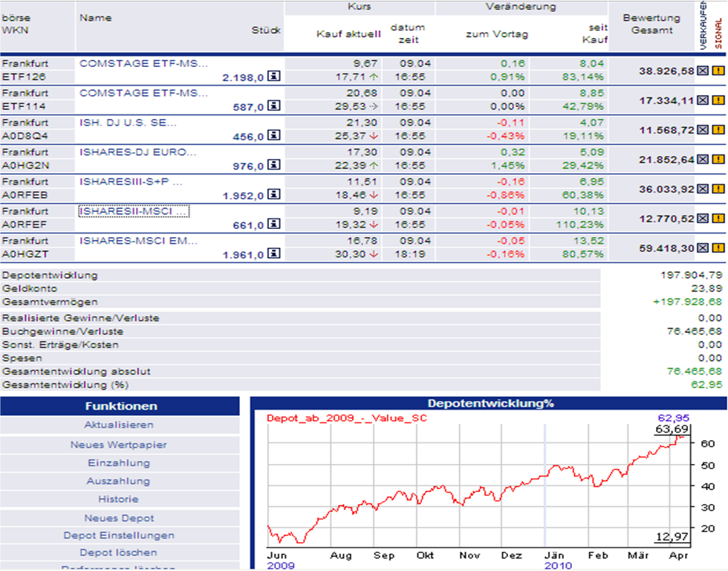
Task: Select quantity 1.961,0 cell
Action: [x=243, y=254]
